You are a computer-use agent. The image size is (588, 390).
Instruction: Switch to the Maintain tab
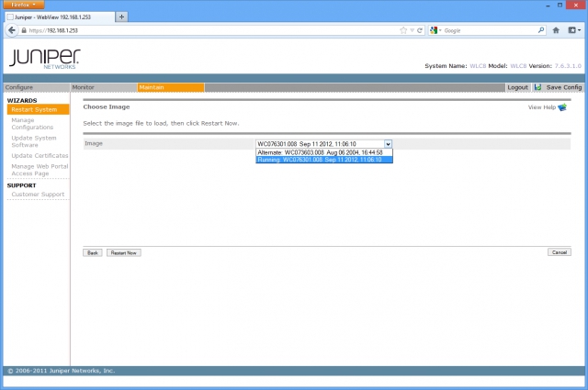(x=171, y=87)
